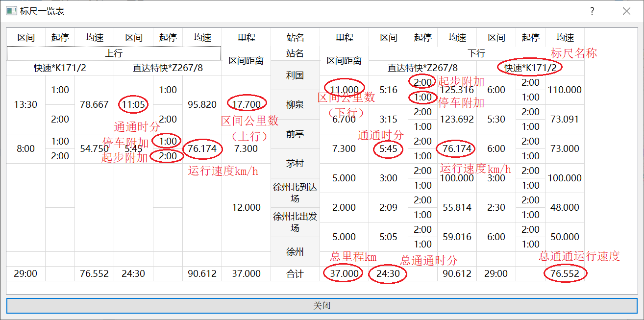The image size is (644, 320).
Task: Select station 茅村 in the 站名 column
Action: [295, 164]
